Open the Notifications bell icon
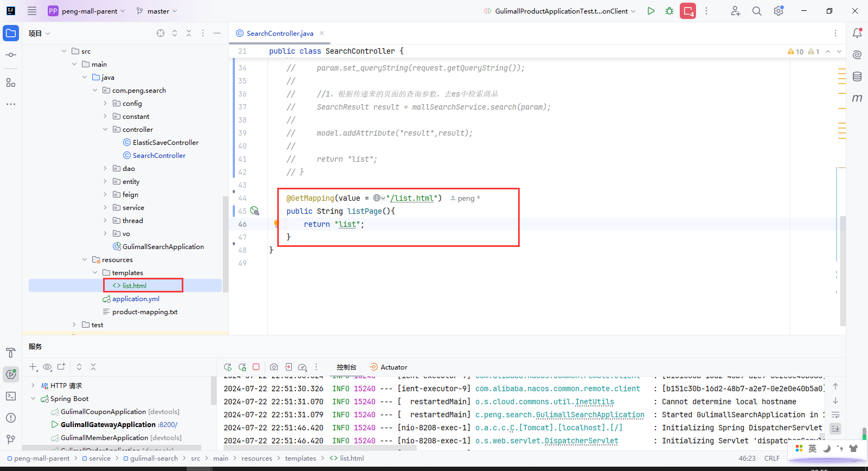 point(857,33)
